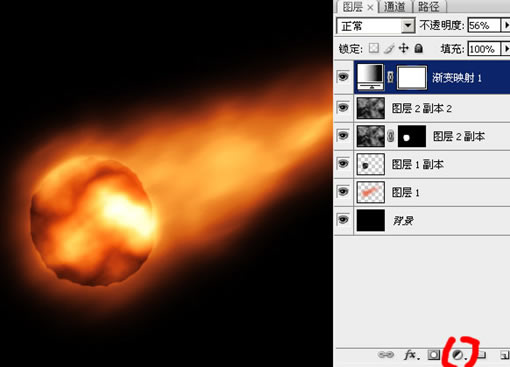Screen dimensions: 510x367
Task: Select the 图层 2 副本 2 layer
Action: [x=432, y=108]
